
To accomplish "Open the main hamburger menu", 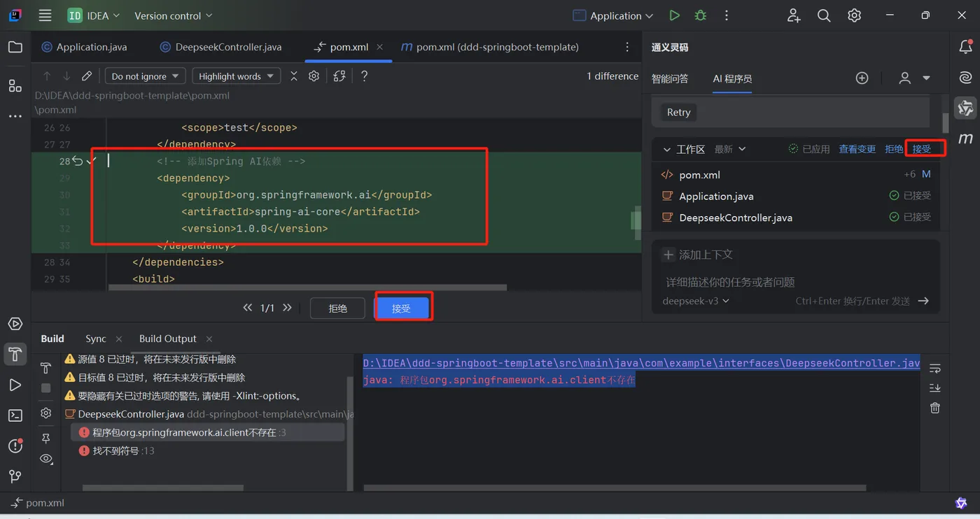I will (x=45, y=15).
